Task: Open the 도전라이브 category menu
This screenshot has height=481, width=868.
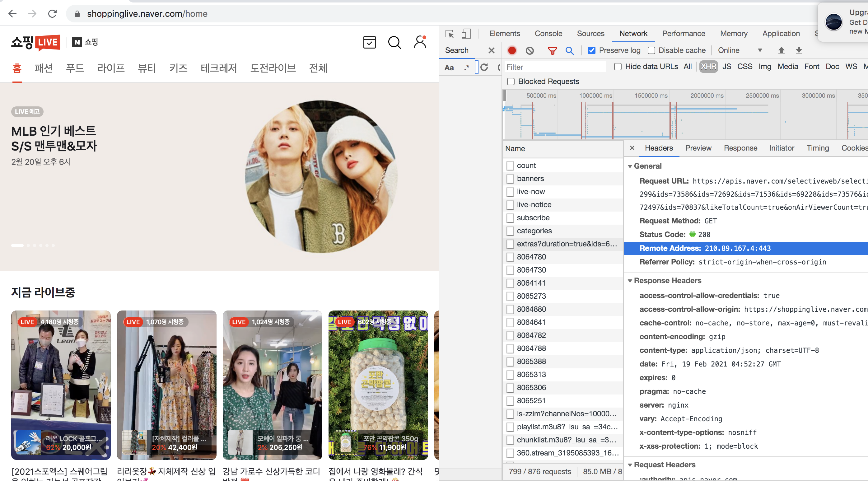Action: click(273, 68)
